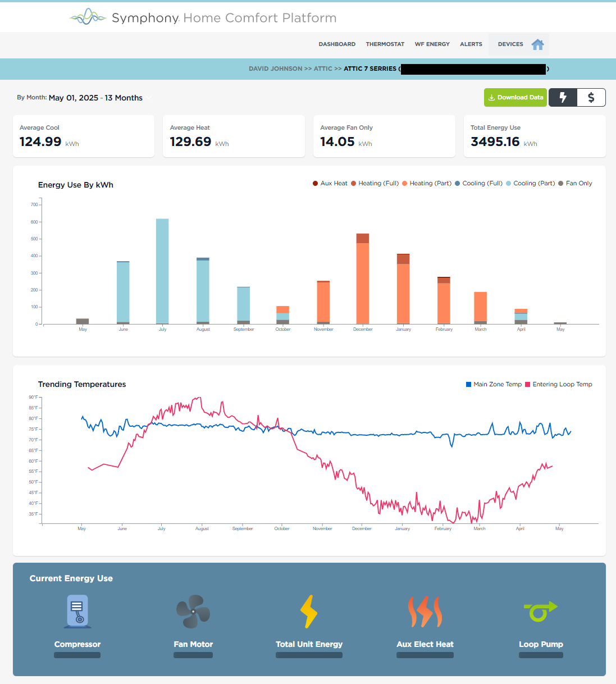Click the February heating bar
Screen dimensions: 616x684
pos(444,300)
